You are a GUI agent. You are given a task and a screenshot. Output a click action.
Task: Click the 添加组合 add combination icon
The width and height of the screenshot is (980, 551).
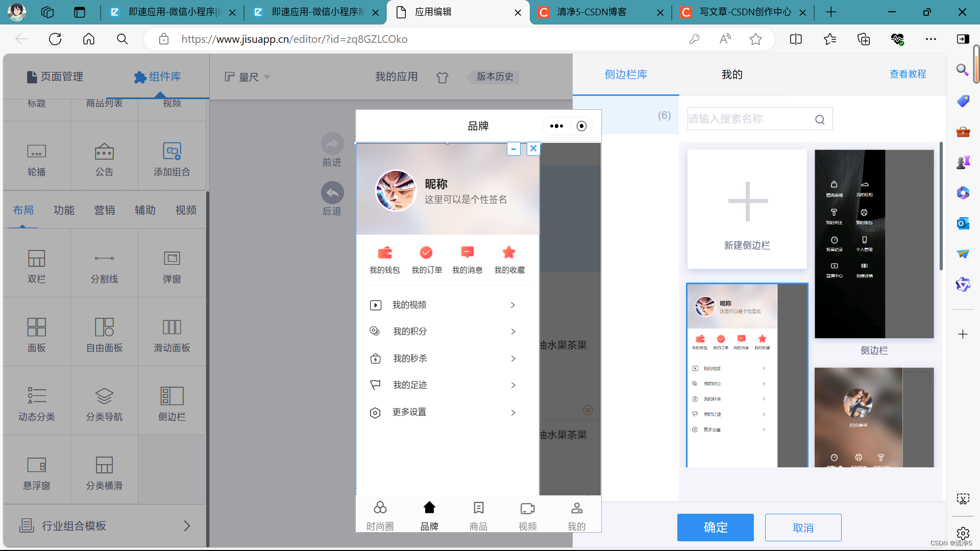point(171,152)
